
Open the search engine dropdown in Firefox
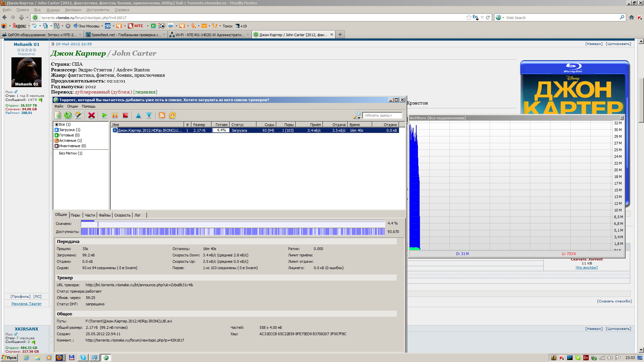[500, 18]
